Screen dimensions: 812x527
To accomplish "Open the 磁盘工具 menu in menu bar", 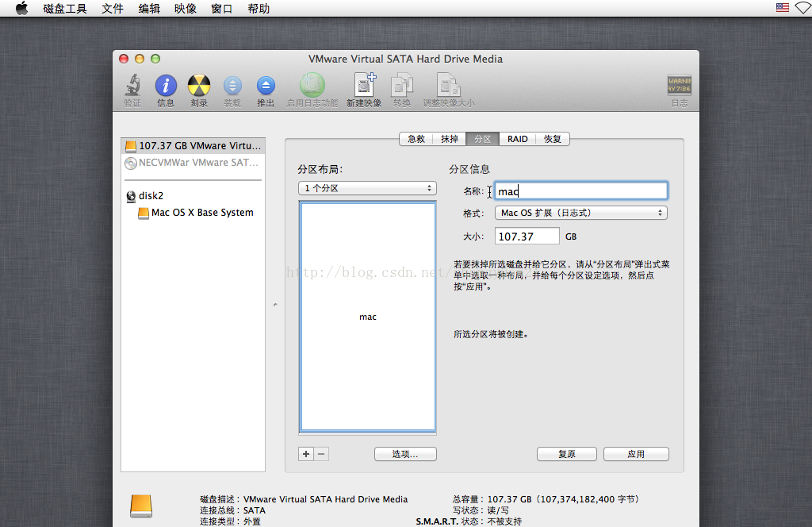I will pyautogui.click(x=65, y=9).
